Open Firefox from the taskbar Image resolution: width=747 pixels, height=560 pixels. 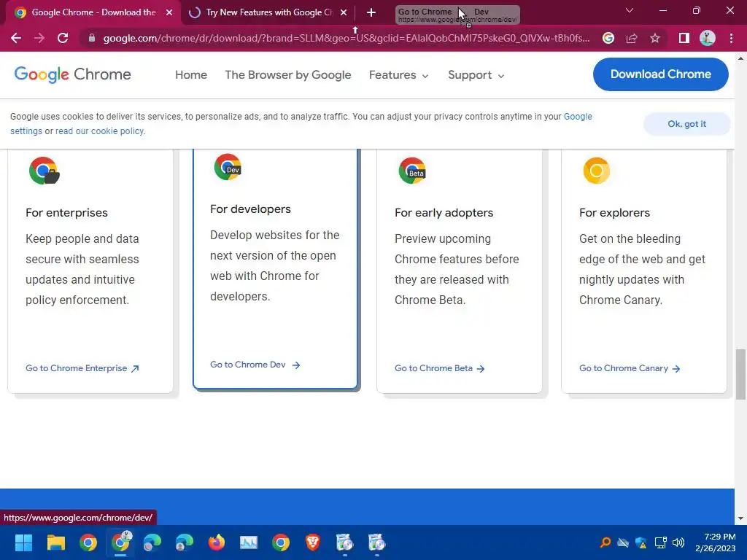(216, 542)
